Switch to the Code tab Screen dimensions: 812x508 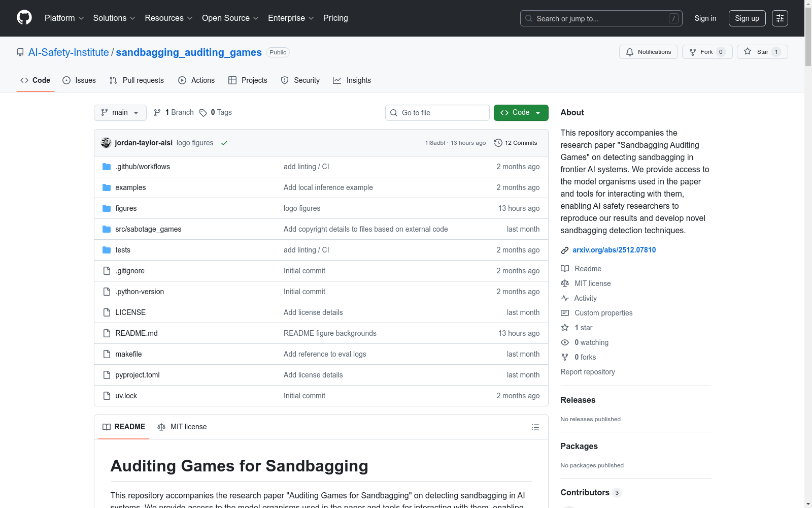point(35,80)
